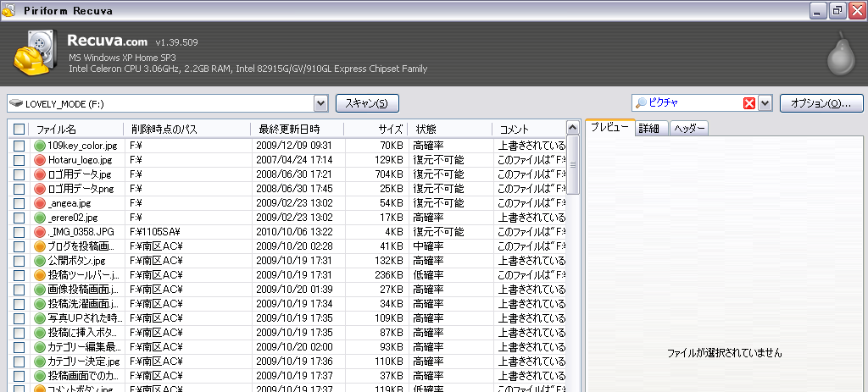Screen dimensions: 868x392
Task: Switch to the 詳細 tab
Action: point(652,129)
